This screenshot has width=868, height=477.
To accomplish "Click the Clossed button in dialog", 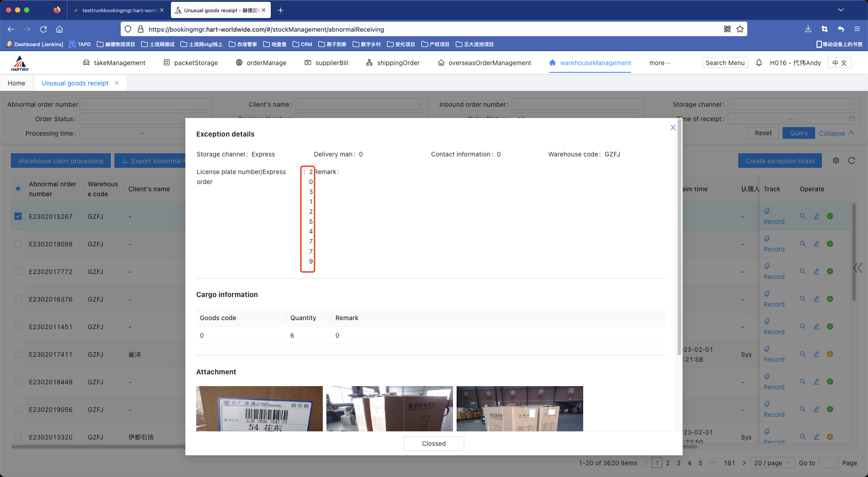I will coord(434,444).
